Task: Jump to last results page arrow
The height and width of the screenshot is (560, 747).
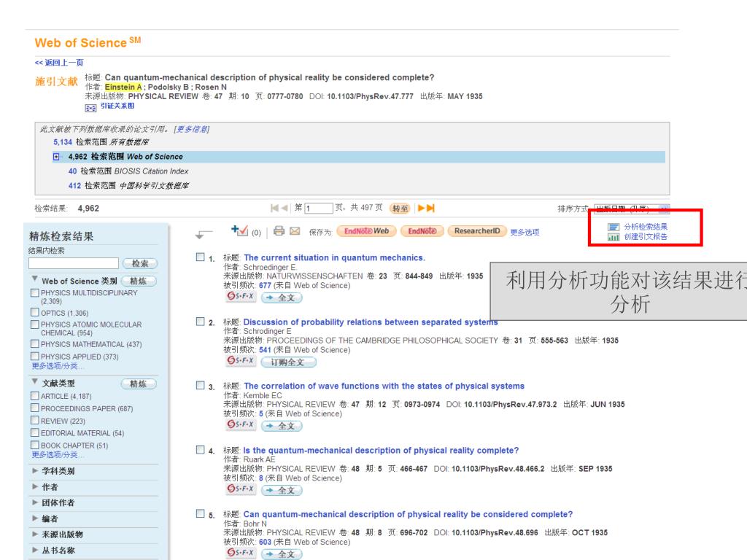Action: (x=430, y=208)
